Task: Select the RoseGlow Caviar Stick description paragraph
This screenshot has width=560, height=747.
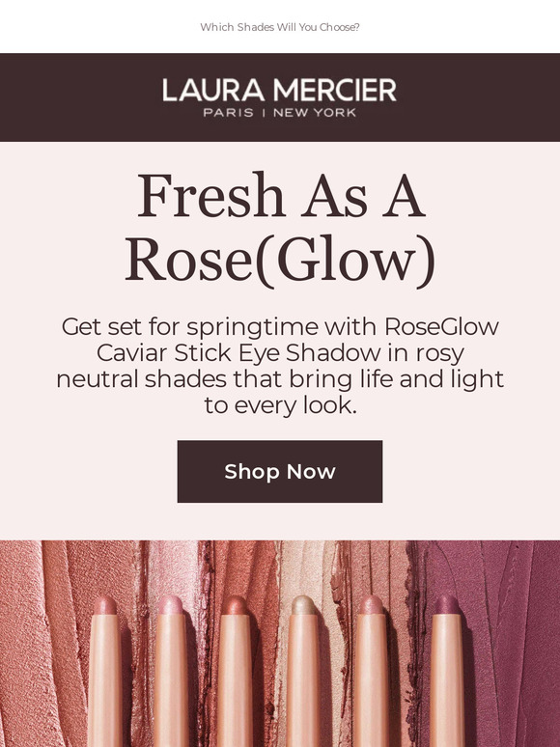Action: coord(280,366)
